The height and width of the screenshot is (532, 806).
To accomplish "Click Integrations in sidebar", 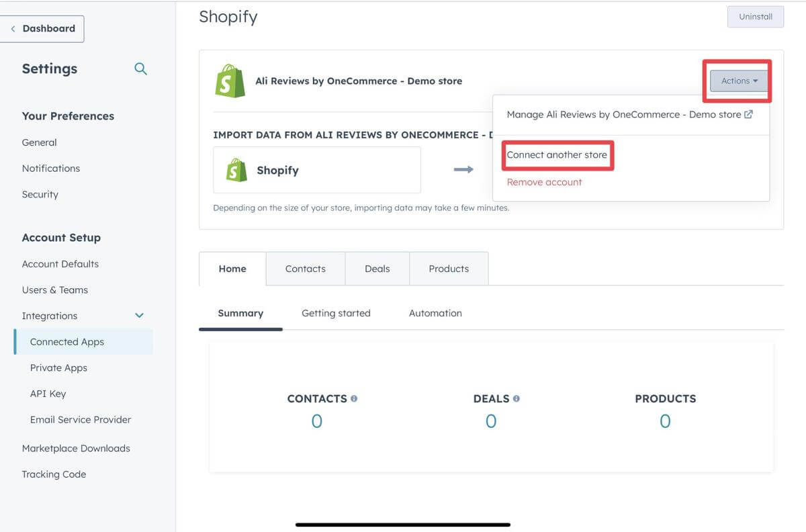I will click(49, 316).
